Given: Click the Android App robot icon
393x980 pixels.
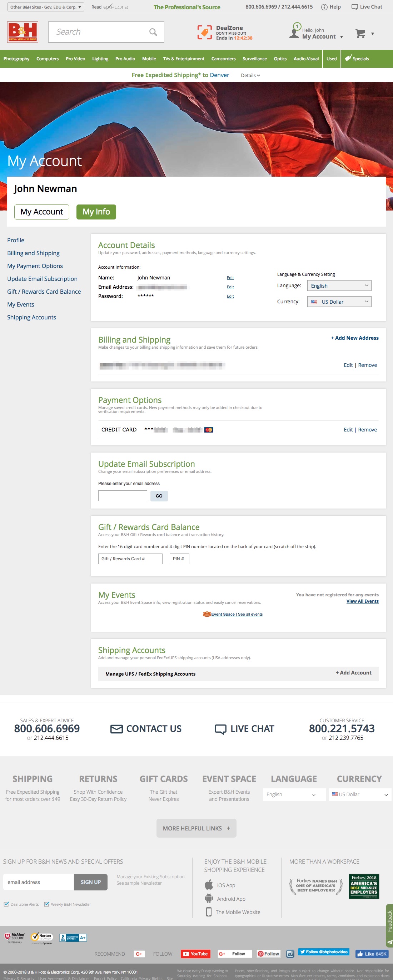Looking at the screenshot, I should point(209,899).
